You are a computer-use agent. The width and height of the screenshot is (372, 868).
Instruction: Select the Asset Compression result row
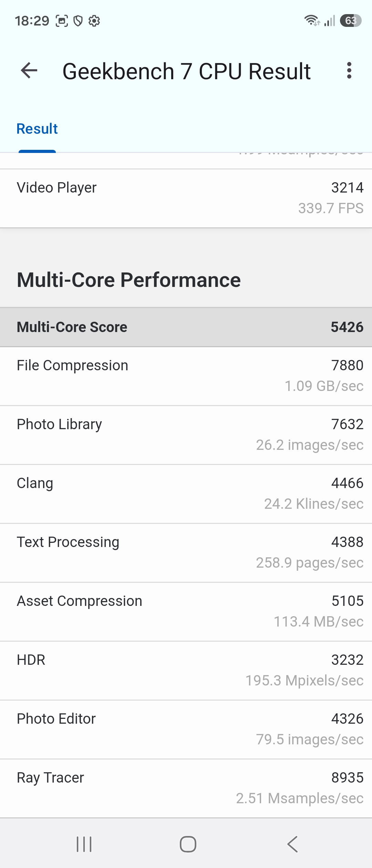click(x=186, y=612)
